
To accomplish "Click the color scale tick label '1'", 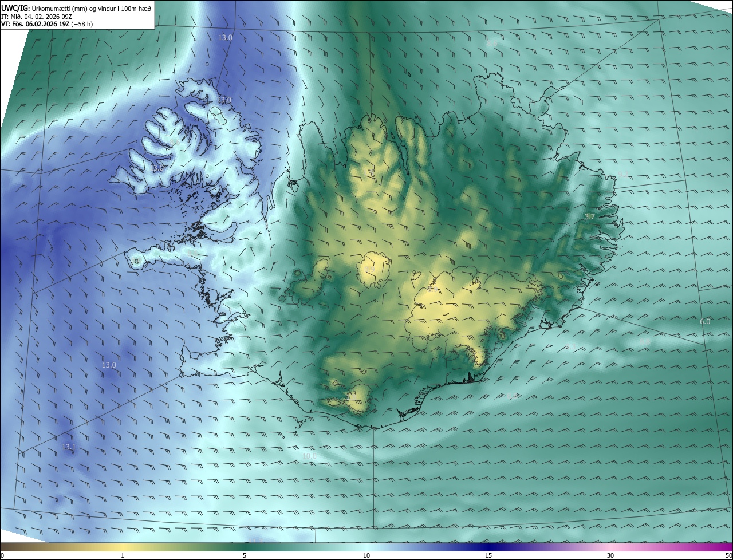I will [123, 555].
